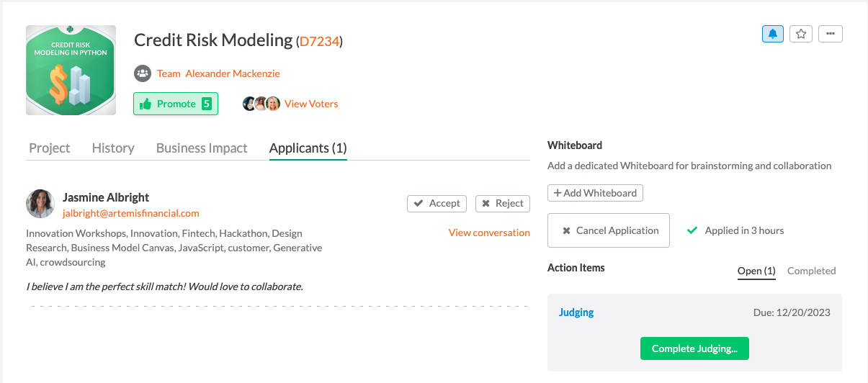Open the Judging action item link

[x=576, y=312]
